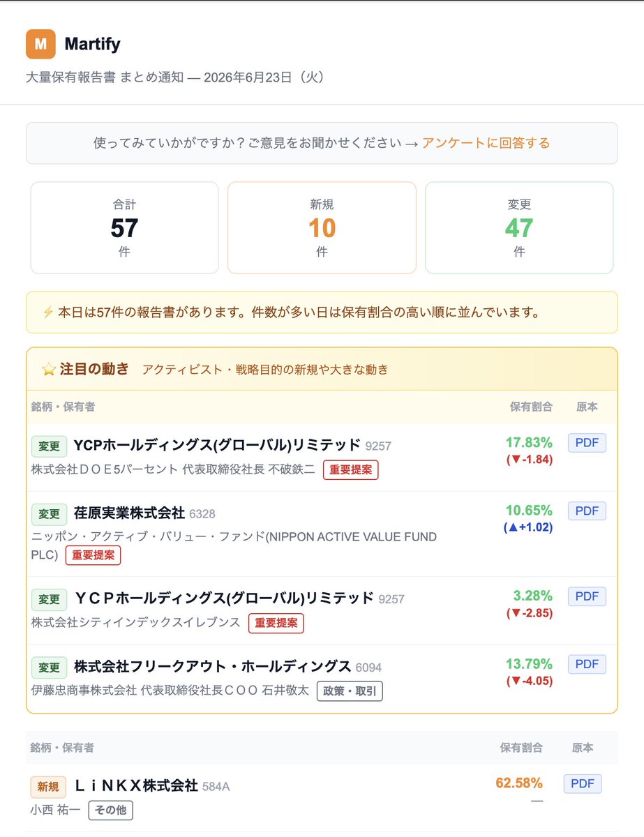
Task: Click stock code 6328
Action: (x=202, y=514)
